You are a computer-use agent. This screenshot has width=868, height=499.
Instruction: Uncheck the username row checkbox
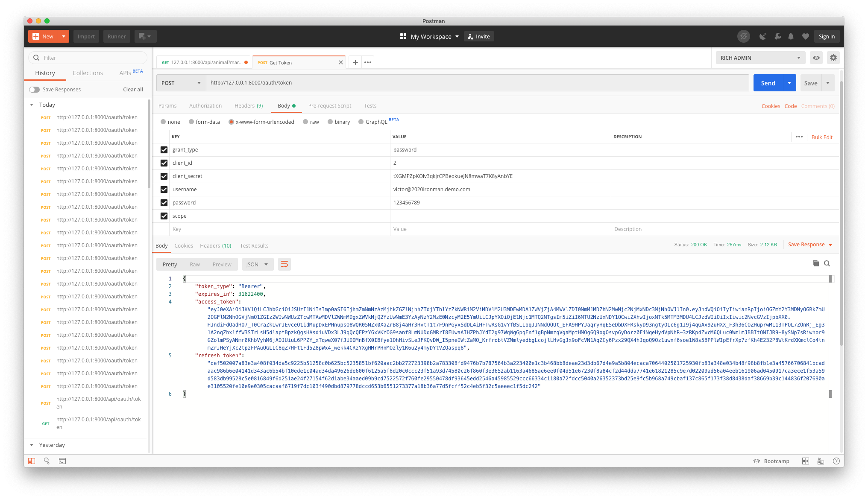[x=164, y=190]
